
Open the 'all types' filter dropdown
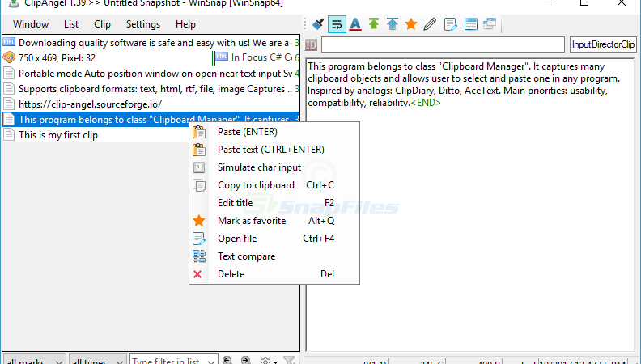point(96,361)
